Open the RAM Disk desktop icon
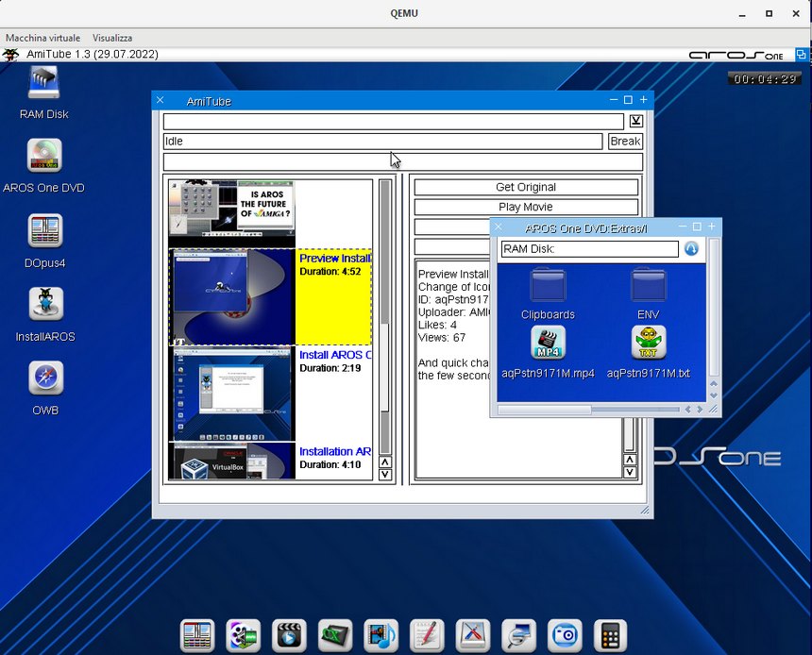 (43, 83)
